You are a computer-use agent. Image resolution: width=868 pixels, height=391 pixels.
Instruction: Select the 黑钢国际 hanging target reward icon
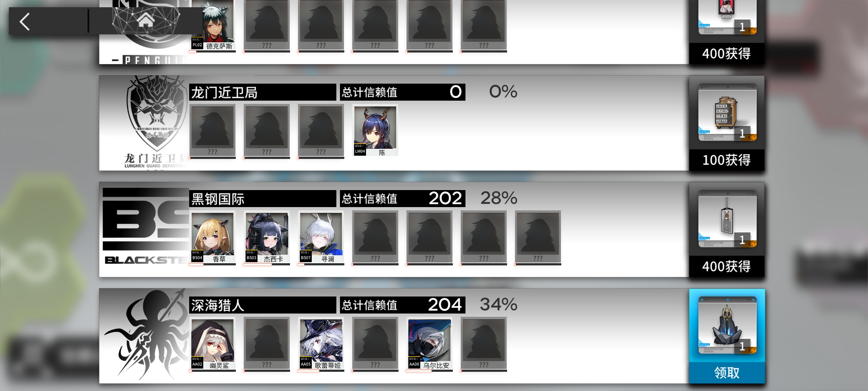tap(727, 220)
